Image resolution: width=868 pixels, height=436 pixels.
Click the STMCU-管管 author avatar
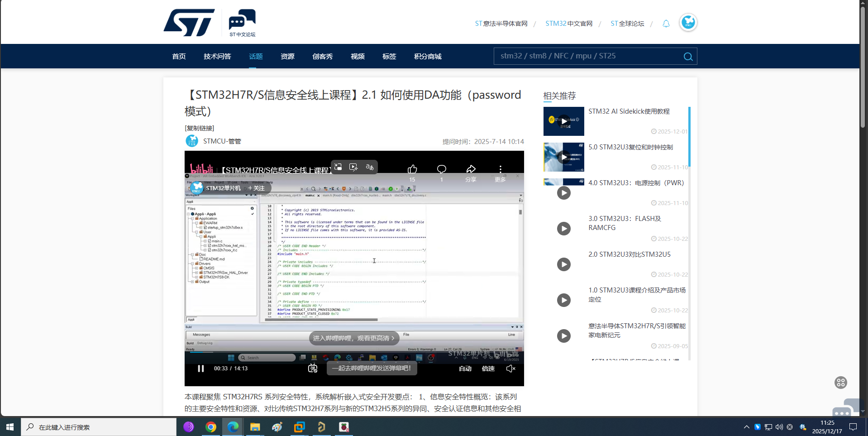click(x=192, y=141)
